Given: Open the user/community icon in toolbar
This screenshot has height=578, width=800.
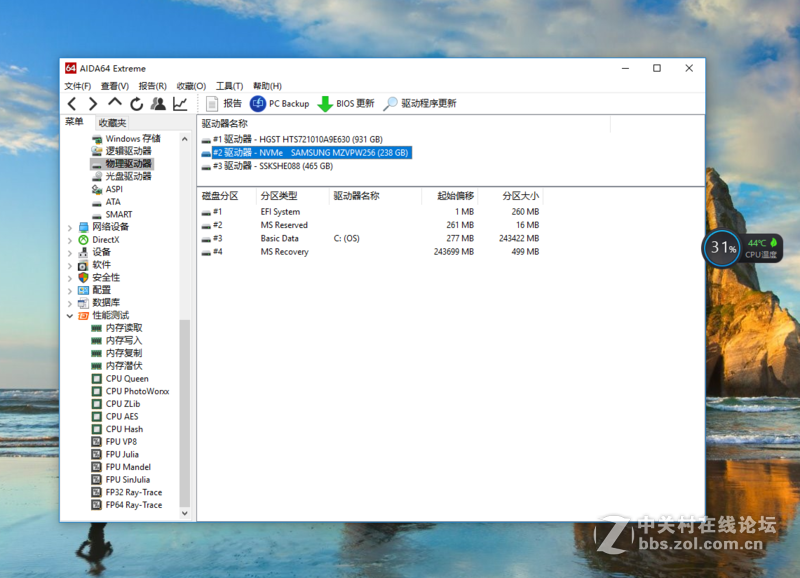Looking at the screenshot, I should tap(157, 102).
